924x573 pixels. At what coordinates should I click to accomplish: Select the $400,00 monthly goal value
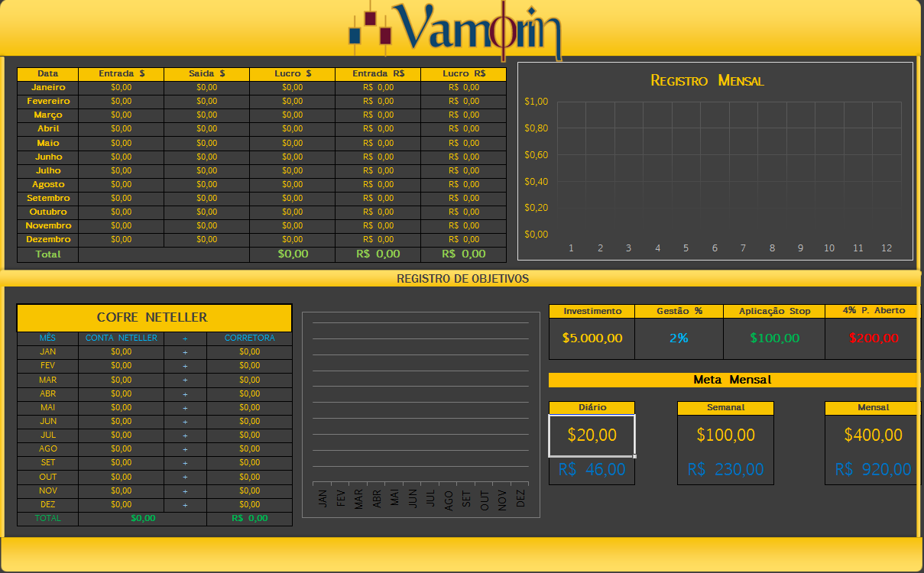point(873,435)
